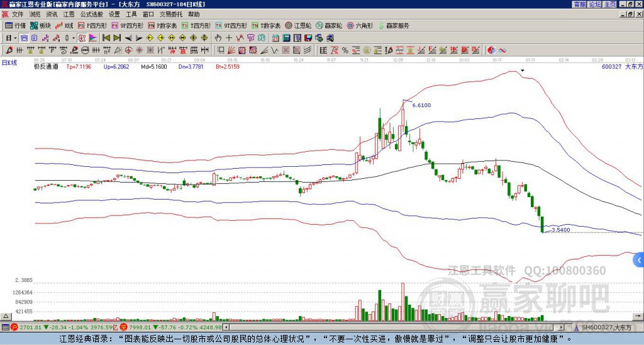Viewport: 644px width, 345px height.
Task: Open the 9P四方形 tool
Action: [127, 25]
